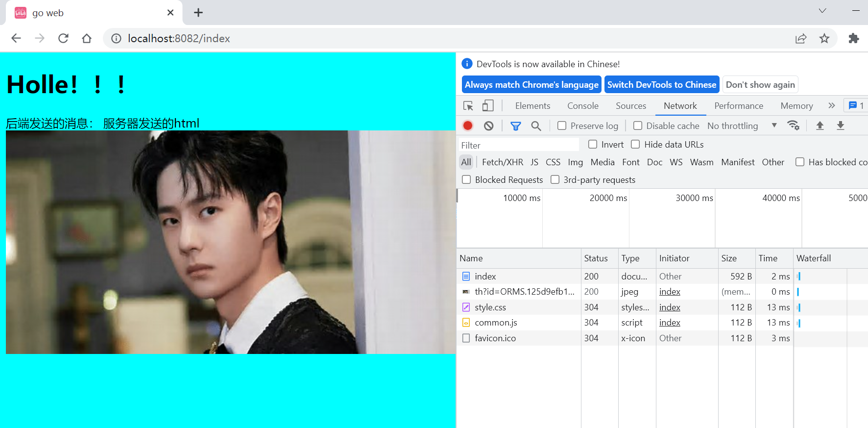Clear the network log
The height and width of the screenshot is (428, 868).
[489, 126]
